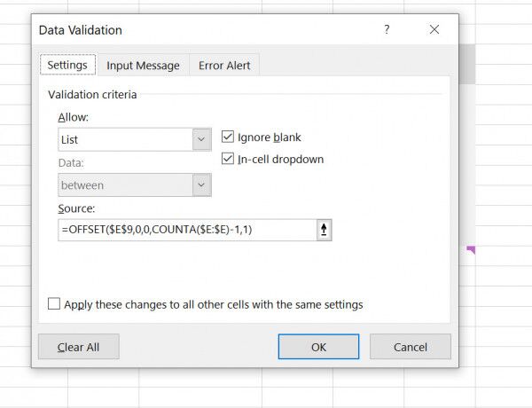532x408 pixels.
Task: Click the purple triangle marker in the spreadsheet
Action: 472,251
